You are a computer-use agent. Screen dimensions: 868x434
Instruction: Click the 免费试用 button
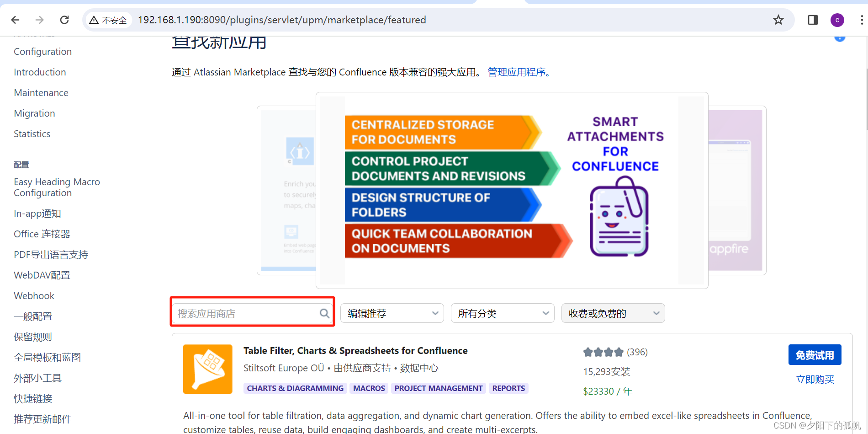(x=815, y=355)
